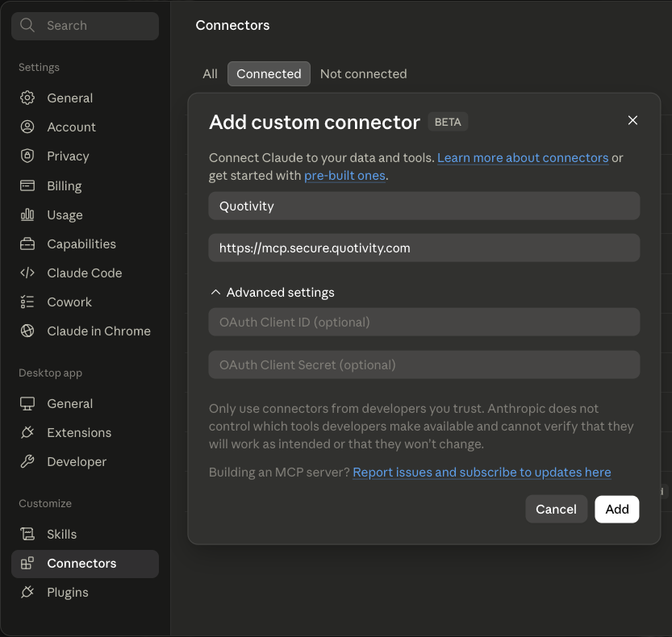Click the gear icon beside Settings General

coord(27,98)
